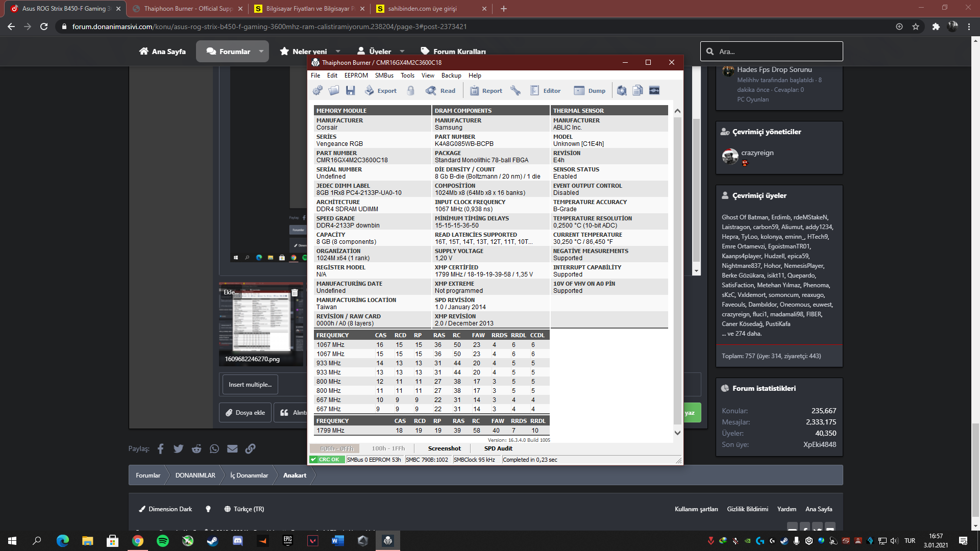The width and height of the screenshot is (980, 551).
Task: Click the copy documents icon in toolbar
Action: (x=638, y=90)
